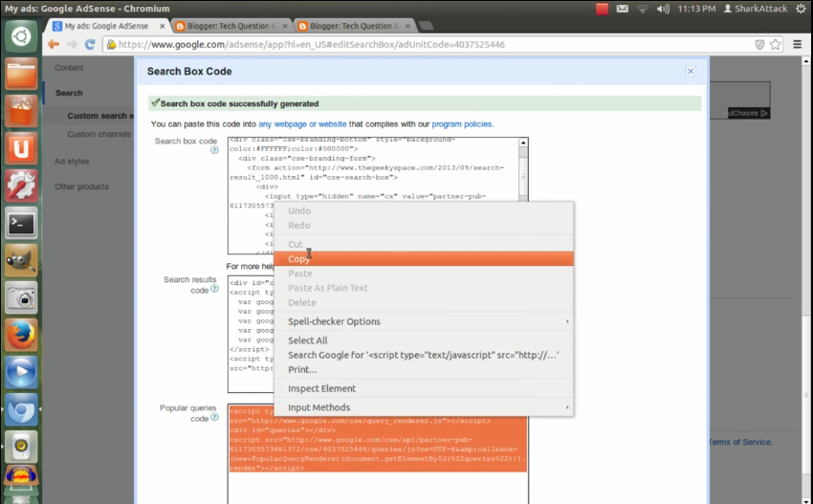
Task: Open the Terms of Service link
Action: pos(740,442)
